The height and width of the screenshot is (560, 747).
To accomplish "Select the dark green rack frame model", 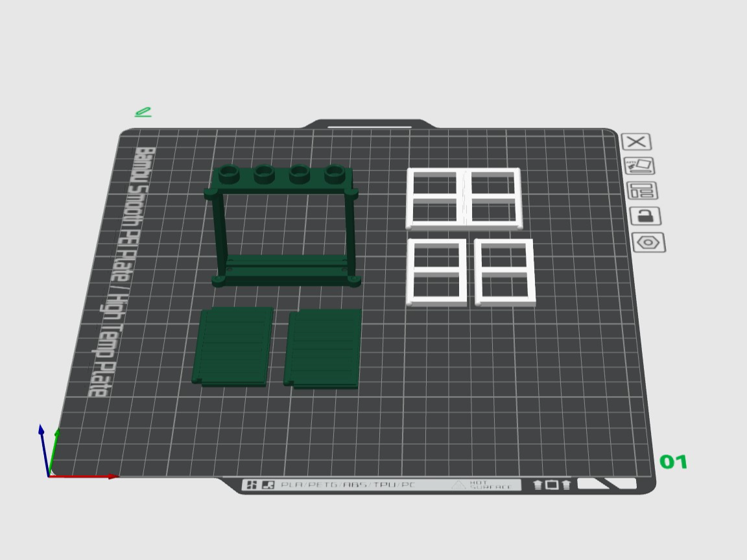I will click(x=283, y=226).
